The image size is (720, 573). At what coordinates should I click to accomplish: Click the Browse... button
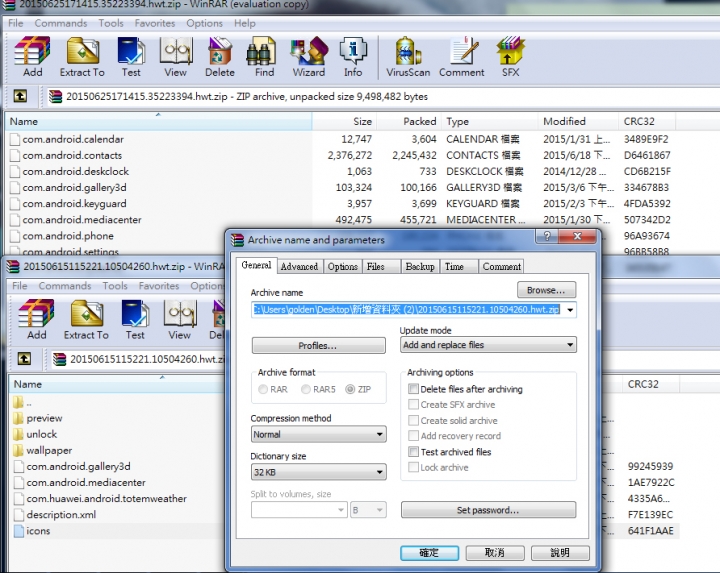[x=546, y=290]
